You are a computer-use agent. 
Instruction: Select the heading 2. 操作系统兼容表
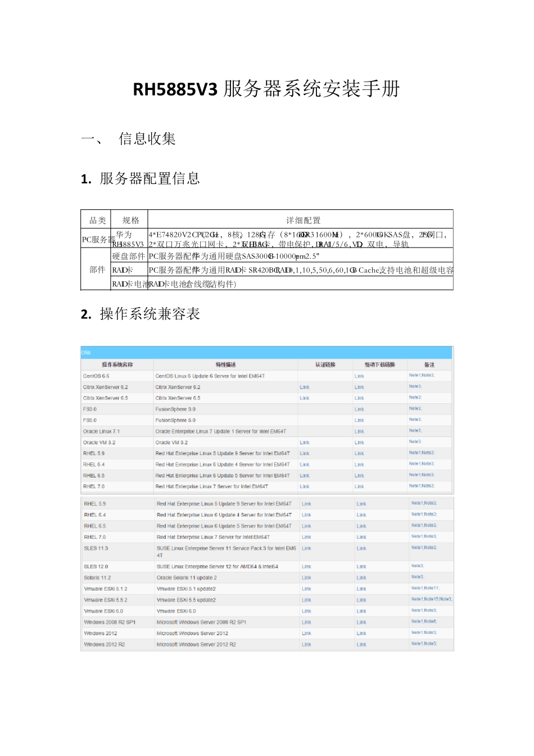[x=141, y=314]
